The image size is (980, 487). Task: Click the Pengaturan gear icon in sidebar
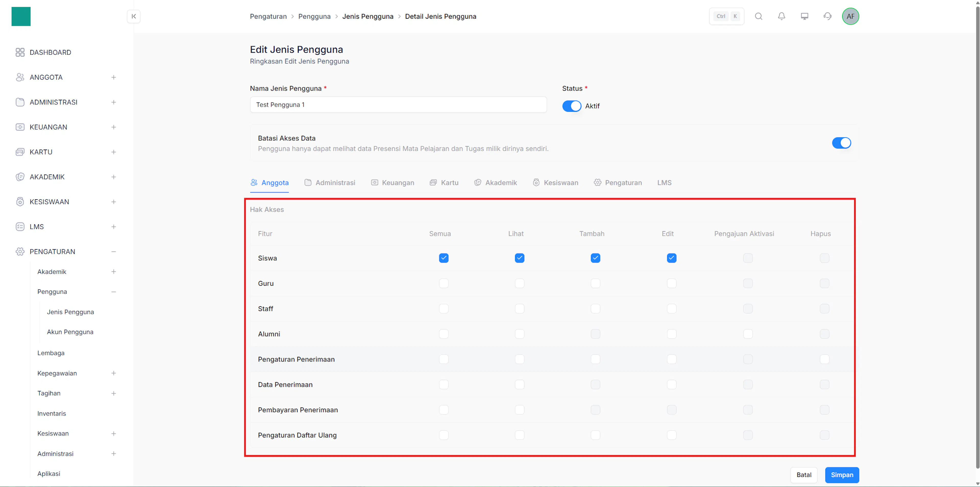tap(20, 251)
